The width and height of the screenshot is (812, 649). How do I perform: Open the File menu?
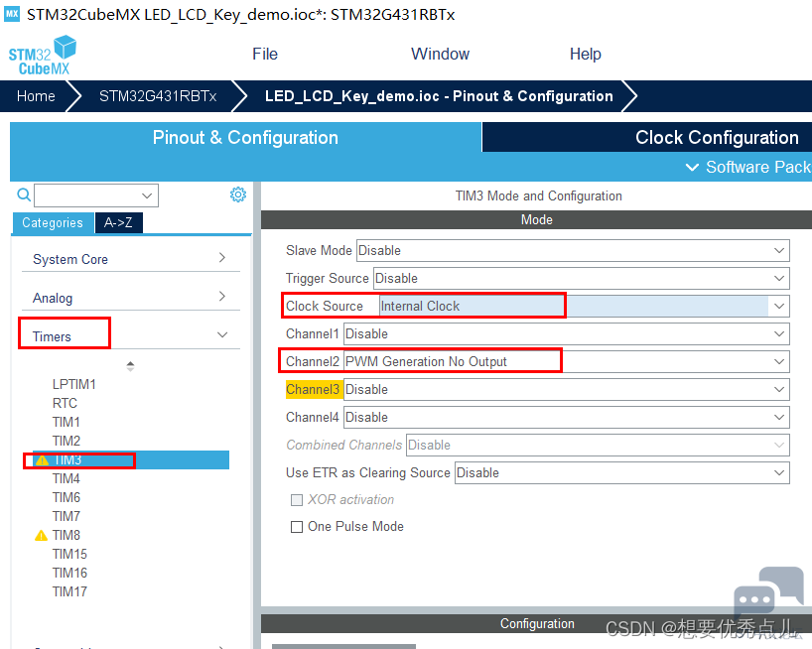pyautogui.click(x=265, y=54)
